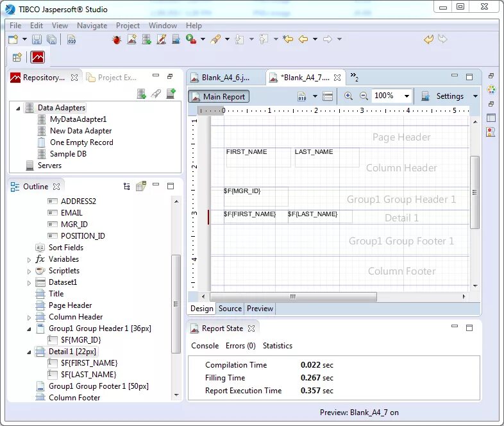Click the add server icon in Repository panel
This screenshot has height=426, width=504.
click(171, 94)
